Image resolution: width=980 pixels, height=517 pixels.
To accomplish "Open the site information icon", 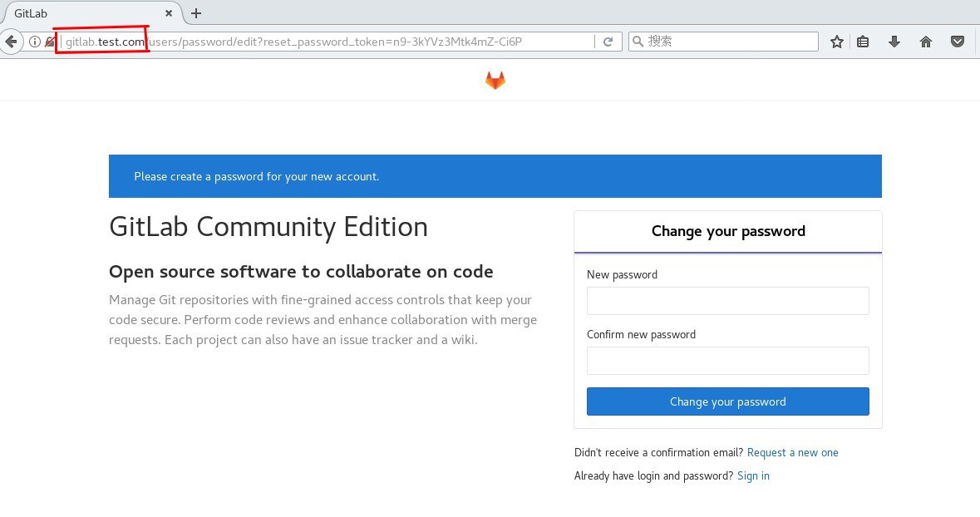I will point(35,42).
